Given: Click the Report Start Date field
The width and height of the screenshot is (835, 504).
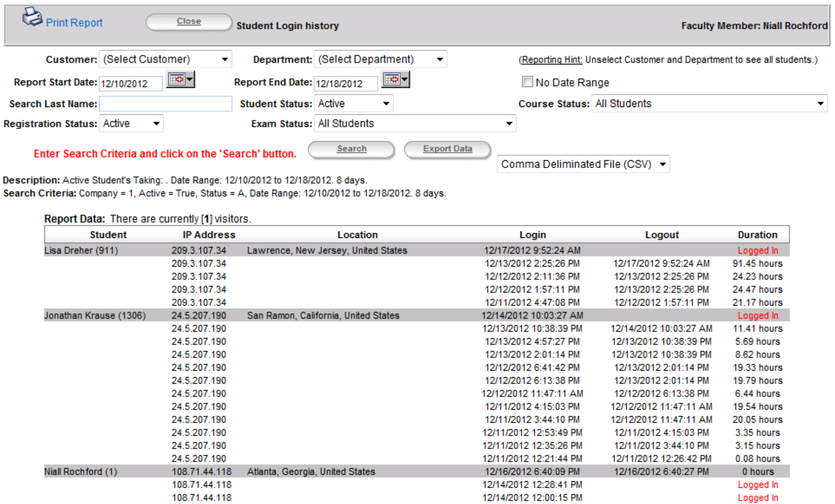Looking at the screenshot, I should tap(131, 84).
